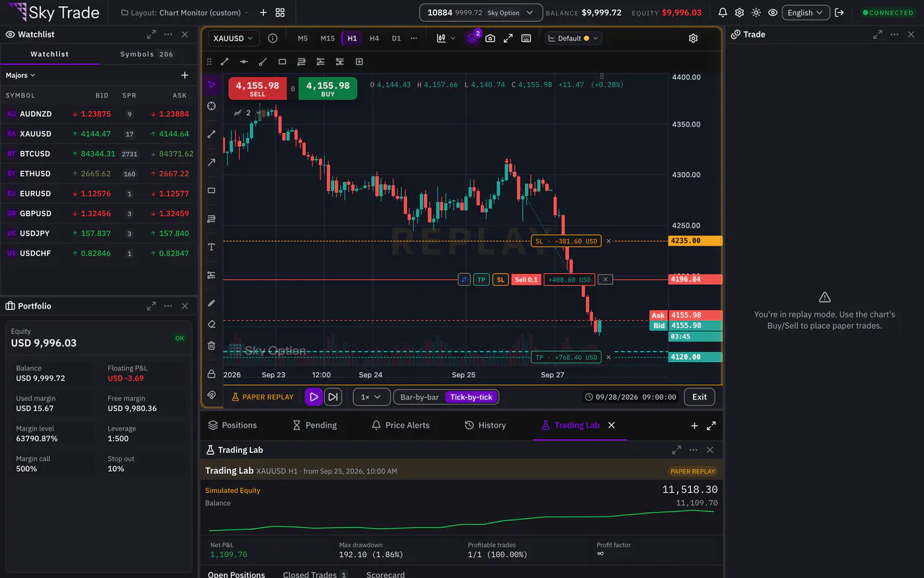Select the crosshair tool in chart sidebar
Viewport: 924px width, 578px height.
pyautogui.click(x=212, y=106)
